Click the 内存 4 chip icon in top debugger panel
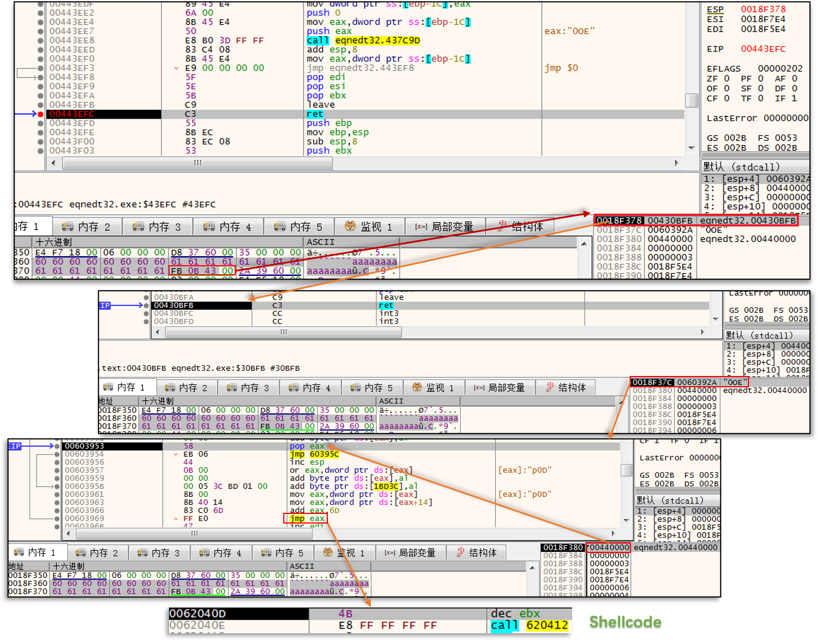 (209, 227)
